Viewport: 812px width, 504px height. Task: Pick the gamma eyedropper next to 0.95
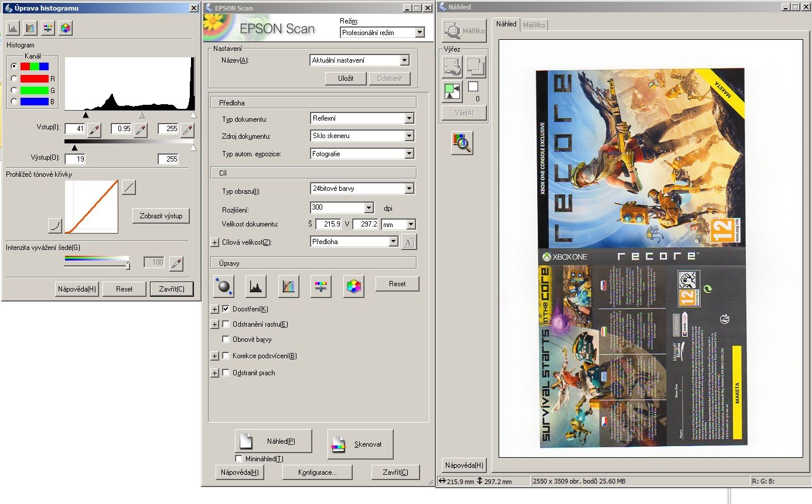point(141,130)
